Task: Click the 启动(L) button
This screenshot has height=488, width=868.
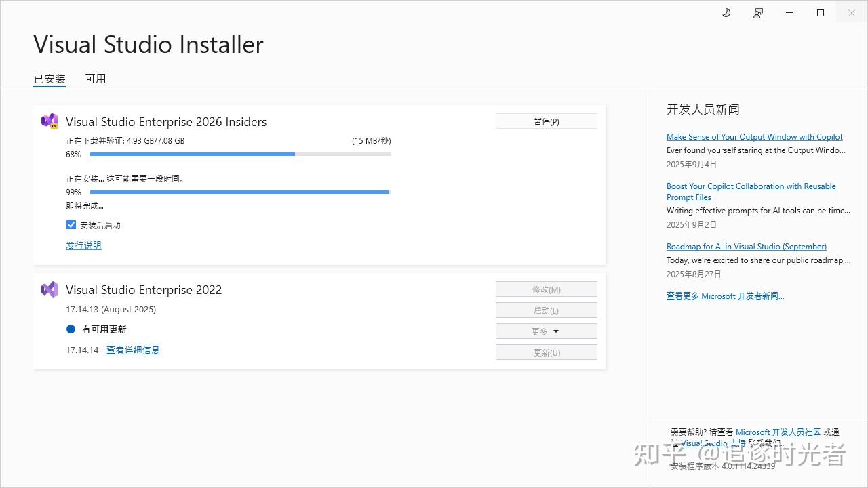Action: 546,310
